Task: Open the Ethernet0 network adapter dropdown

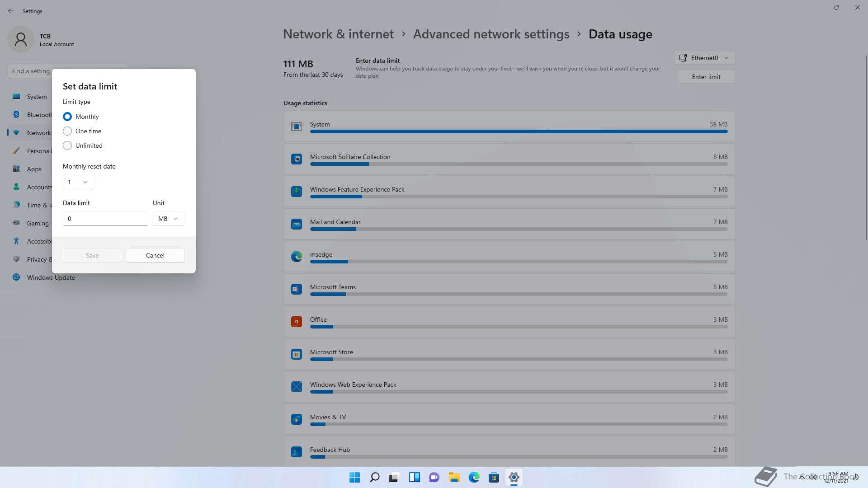Action: [x=704, y=58]
